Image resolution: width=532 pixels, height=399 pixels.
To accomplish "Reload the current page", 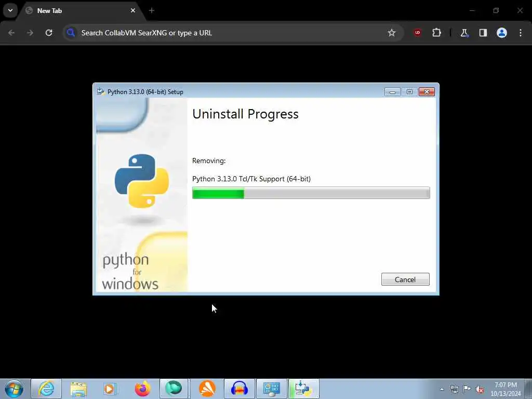I will (x=49, y=33).
